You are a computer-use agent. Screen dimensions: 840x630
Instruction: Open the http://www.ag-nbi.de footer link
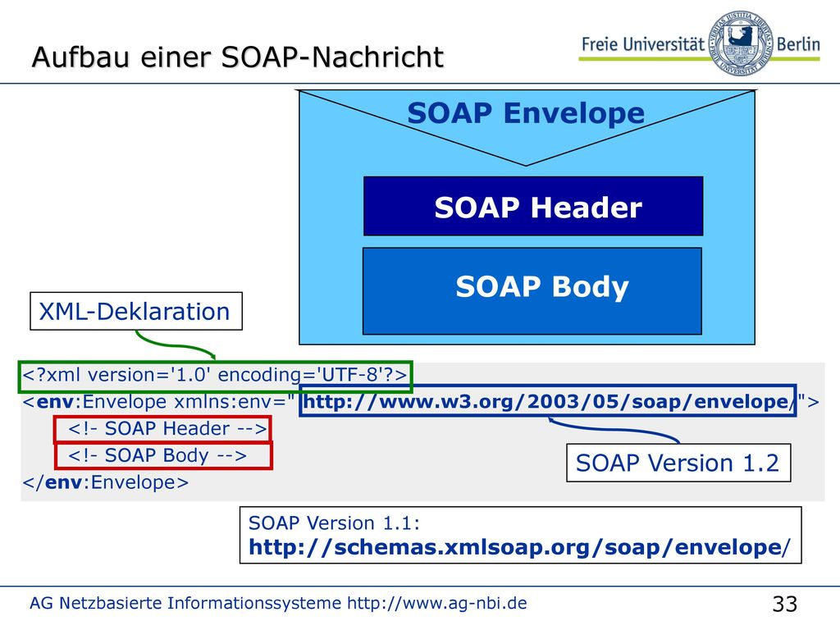pyautogui.click(x=437, y=603)
